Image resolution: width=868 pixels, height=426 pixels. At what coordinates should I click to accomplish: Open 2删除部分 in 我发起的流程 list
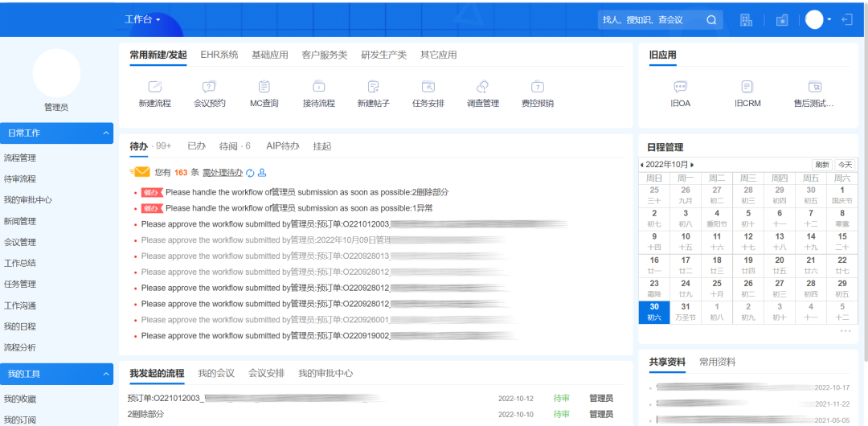point(145,414)
